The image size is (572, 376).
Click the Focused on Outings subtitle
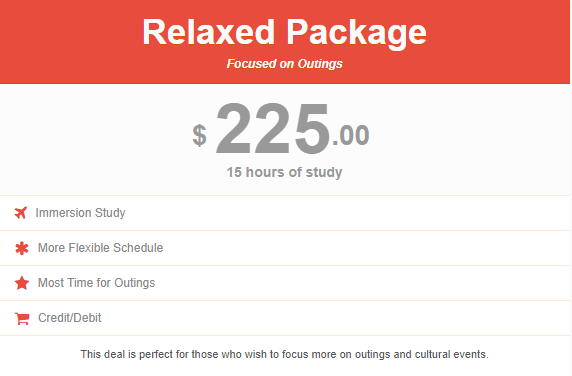click(x=285, y=64)
